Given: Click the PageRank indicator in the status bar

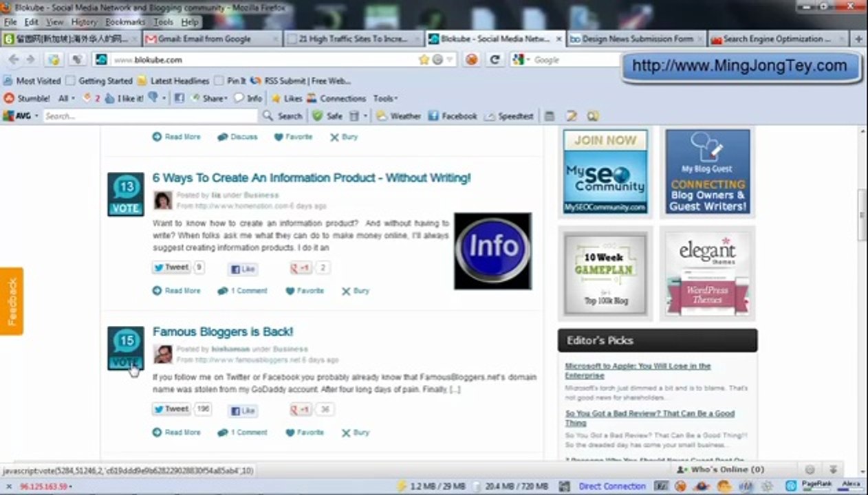Looking at the screenshot, I should pos(816,485).
